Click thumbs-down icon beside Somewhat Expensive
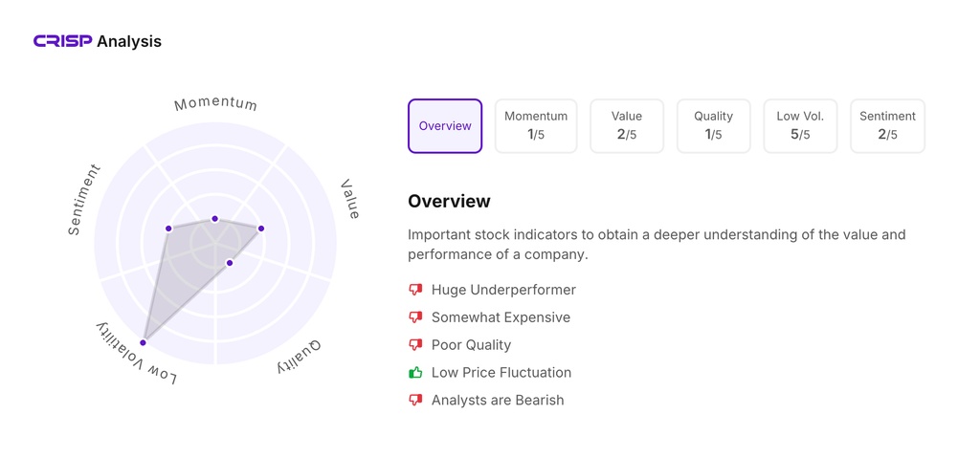This screenshot has height=458, width=980. 415,317
